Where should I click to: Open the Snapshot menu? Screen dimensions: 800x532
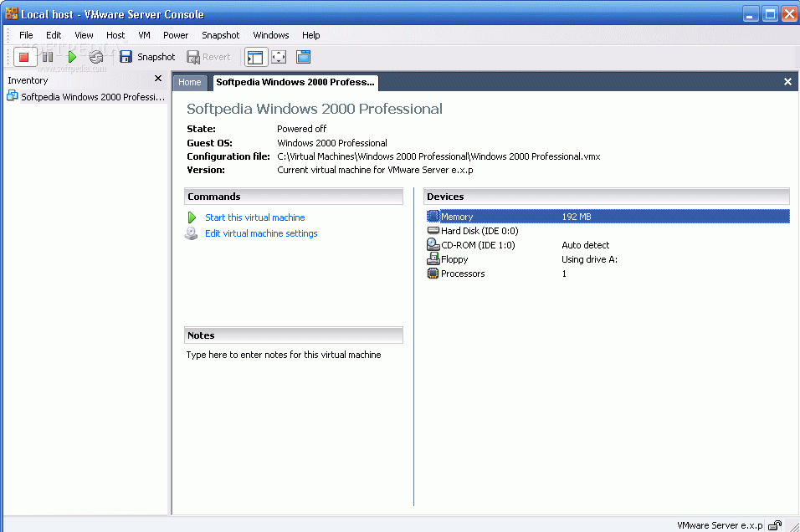[220, 35]
